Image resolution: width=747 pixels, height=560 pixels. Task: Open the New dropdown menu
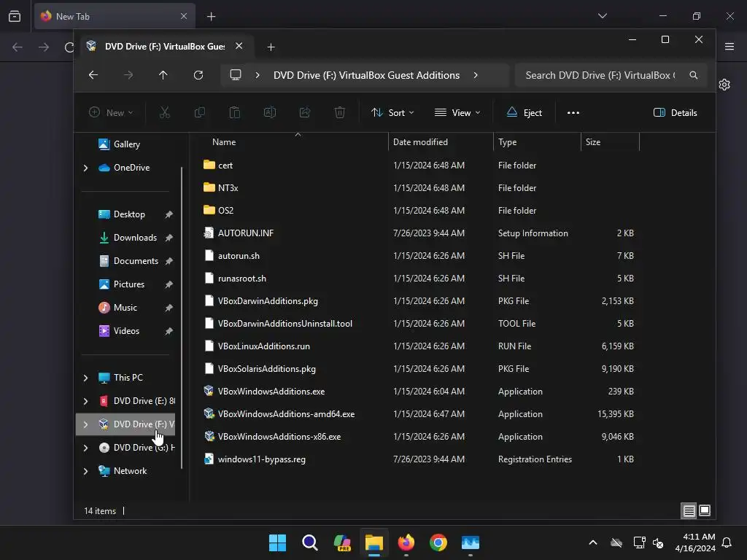pos(111,112)
